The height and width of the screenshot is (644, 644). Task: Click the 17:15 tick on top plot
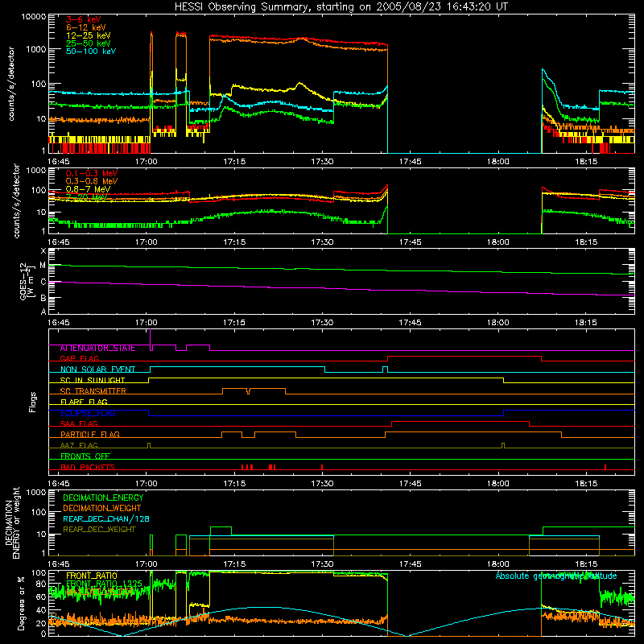234,162
